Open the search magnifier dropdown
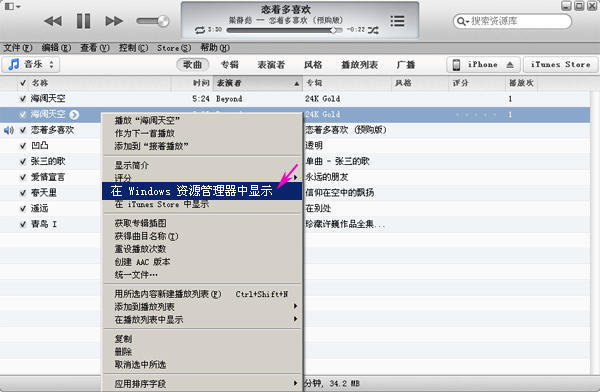 (x=463, y=21)
